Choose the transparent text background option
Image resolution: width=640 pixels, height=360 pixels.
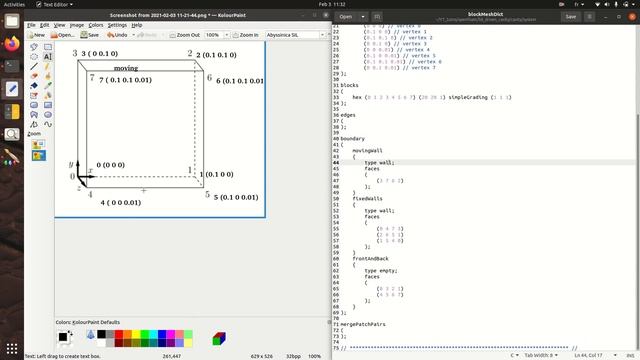pos(39,156)
